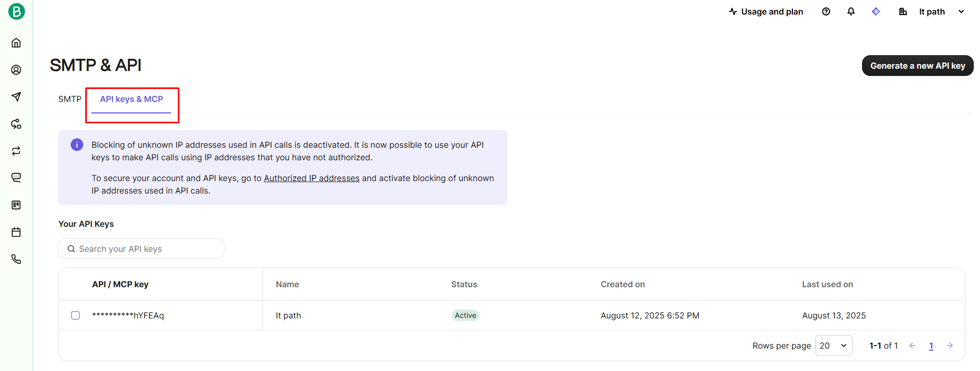Click the Brevo logo icon
Image resolution: width=980 pixels, height=371 pixels.
[x=16, y=11]
